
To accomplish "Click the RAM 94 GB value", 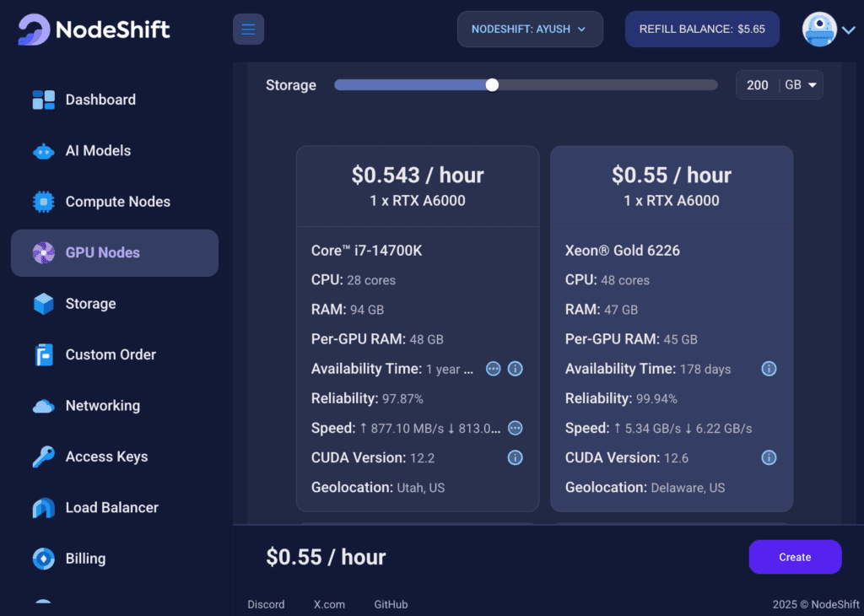I will coord(367,310).
